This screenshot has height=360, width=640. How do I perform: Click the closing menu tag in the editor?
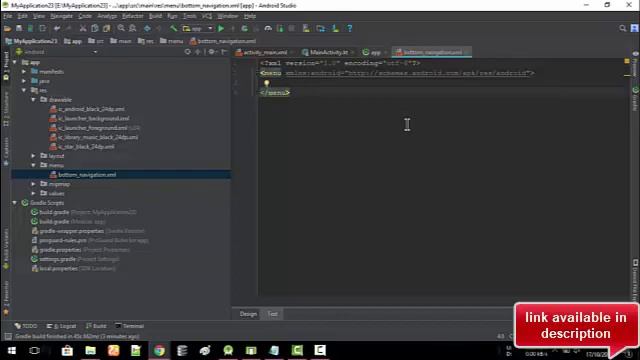click(275, 93)
